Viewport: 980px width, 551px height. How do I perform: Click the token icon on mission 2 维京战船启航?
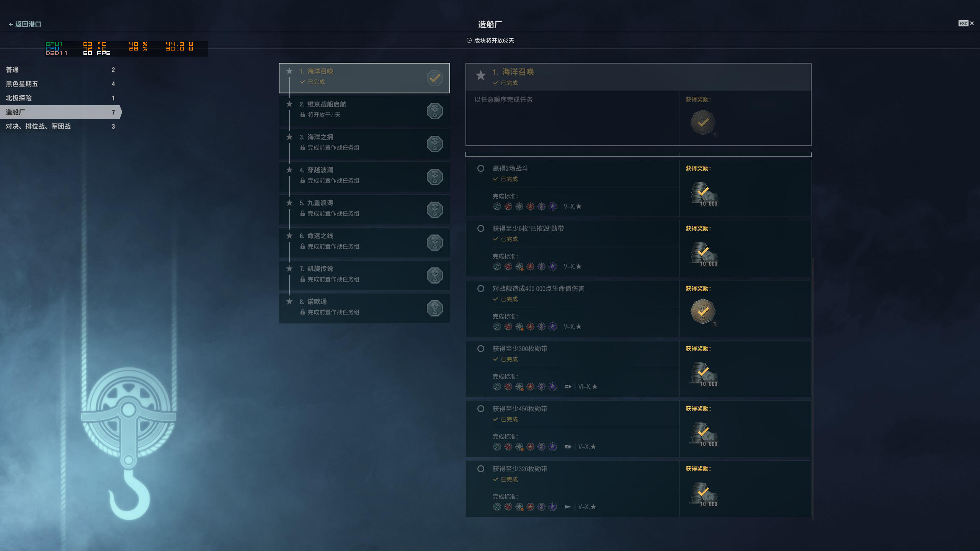pos(435,111)
